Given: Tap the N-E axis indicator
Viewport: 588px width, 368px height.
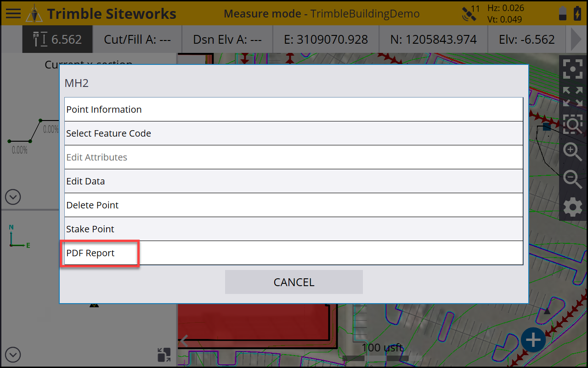Looking at the screenshot, I should point(19,237).
